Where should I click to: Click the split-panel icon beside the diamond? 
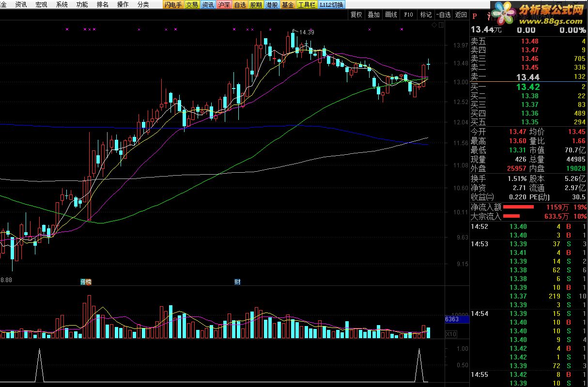(441, 25)
